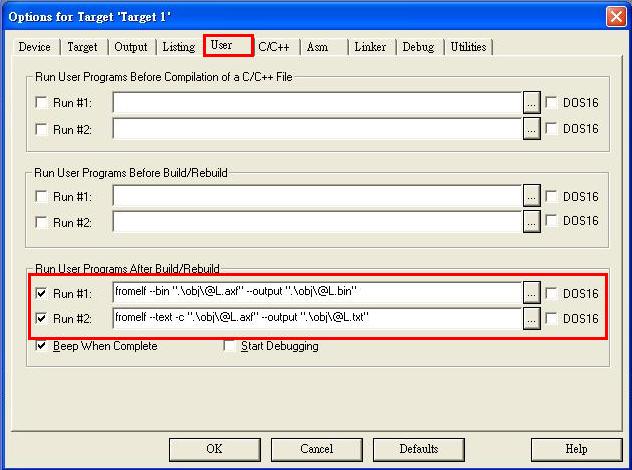Enable Run #2 before Build/Rebuild
This screenshot has width=632, height=470.
click(42, 222)
